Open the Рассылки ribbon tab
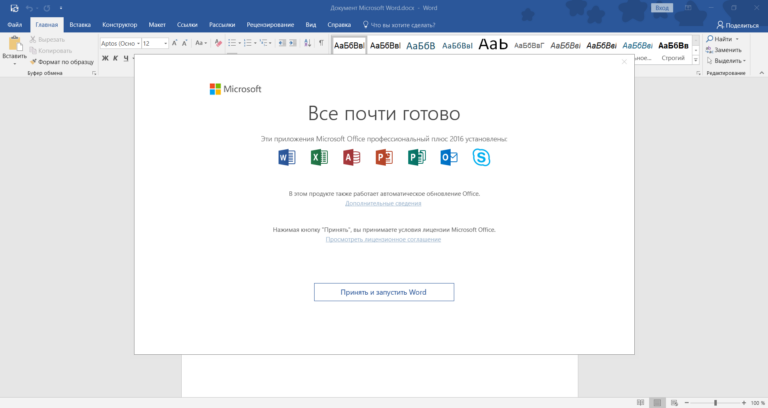 point(222,24)
